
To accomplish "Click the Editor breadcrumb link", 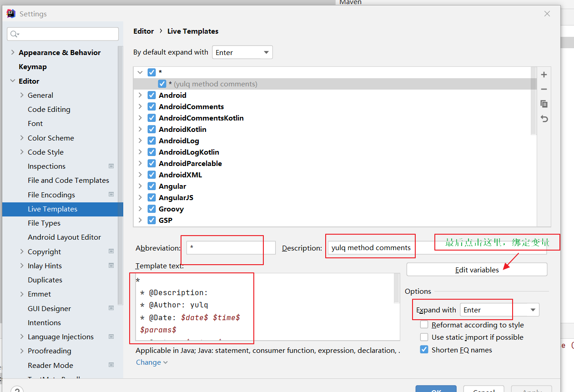I will 144,31.
